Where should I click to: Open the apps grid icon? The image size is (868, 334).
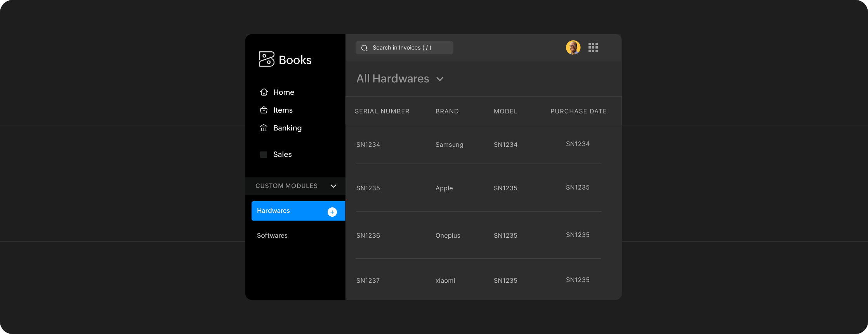click(x=593, y=47)
